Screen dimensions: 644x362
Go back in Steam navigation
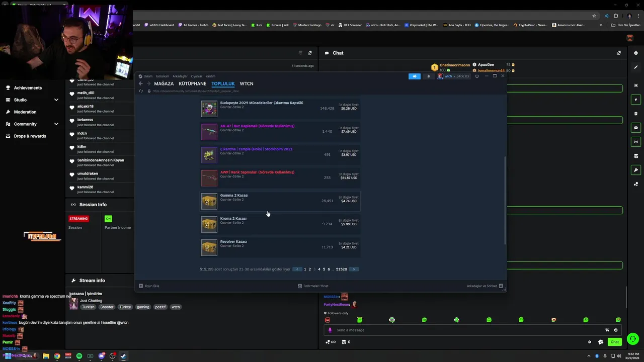click(x=141, y=84)
